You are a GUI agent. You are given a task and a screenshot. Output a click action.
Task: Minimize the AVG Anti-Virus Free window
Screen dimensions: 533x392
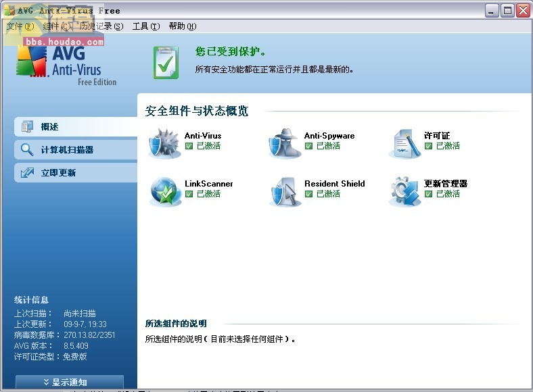coord(491,11)
